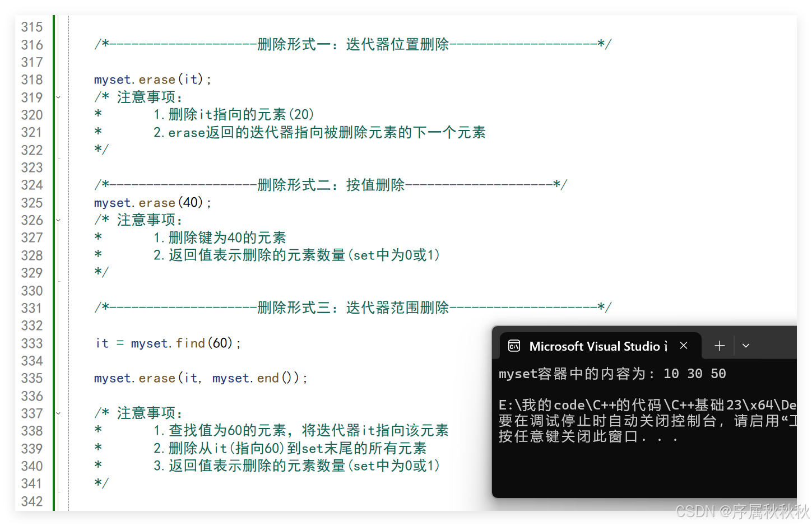Click comment 返回值表示删除的元素数量 on line 328

[257, 255]
